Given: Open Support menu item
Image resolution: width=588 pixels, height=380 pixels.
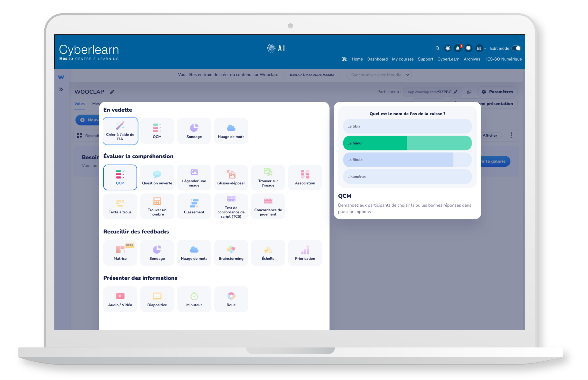Looking at the screenshot, I should (x=425, y=59).
